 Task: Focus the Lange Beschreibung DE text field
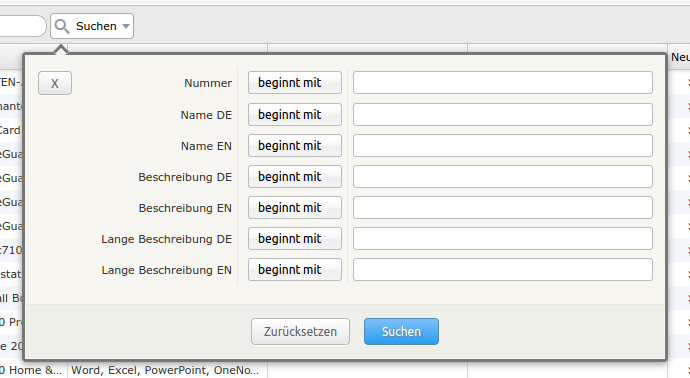503,239
